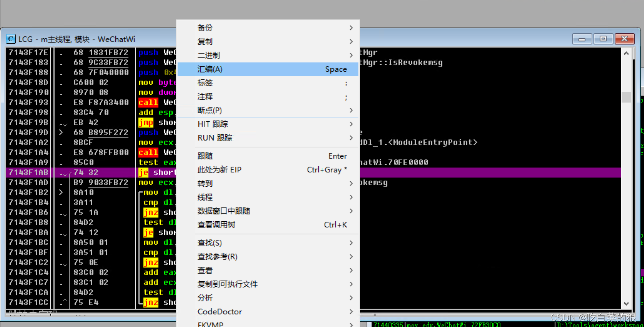Select address row 7143F198

pos(29,113)
